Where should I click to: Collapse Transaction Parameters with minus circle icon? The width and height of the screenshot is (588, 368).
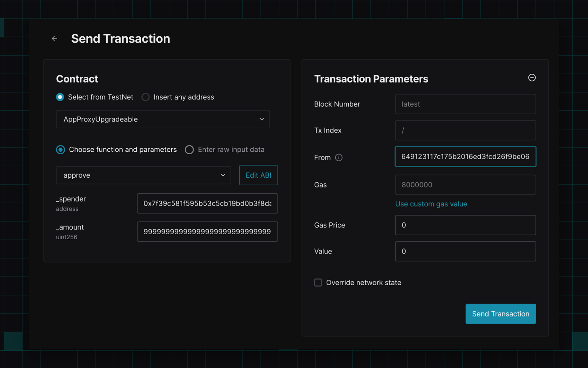pos(532,78)
